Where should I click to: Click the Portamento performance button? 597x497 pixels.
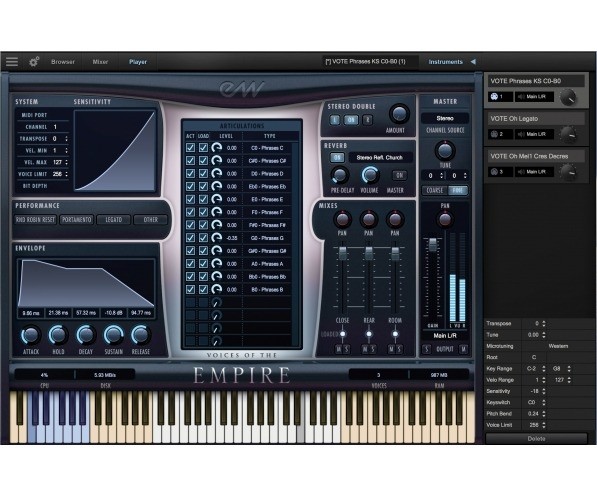point(77,220)
